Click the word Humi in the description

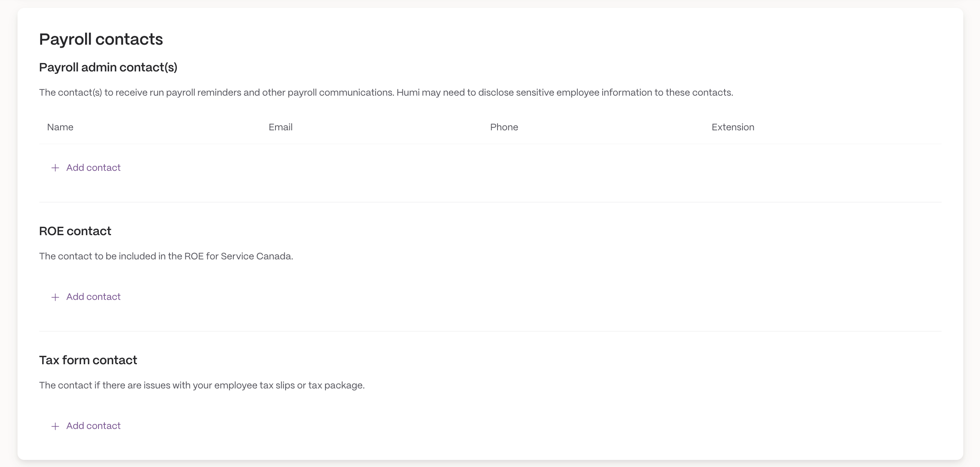point(408,92)
